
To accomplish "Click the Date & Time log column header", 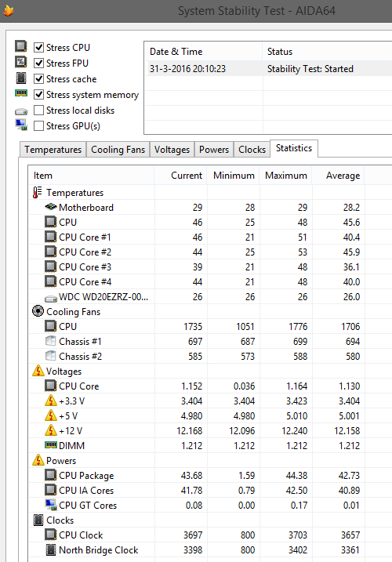I will coord(203,52).
